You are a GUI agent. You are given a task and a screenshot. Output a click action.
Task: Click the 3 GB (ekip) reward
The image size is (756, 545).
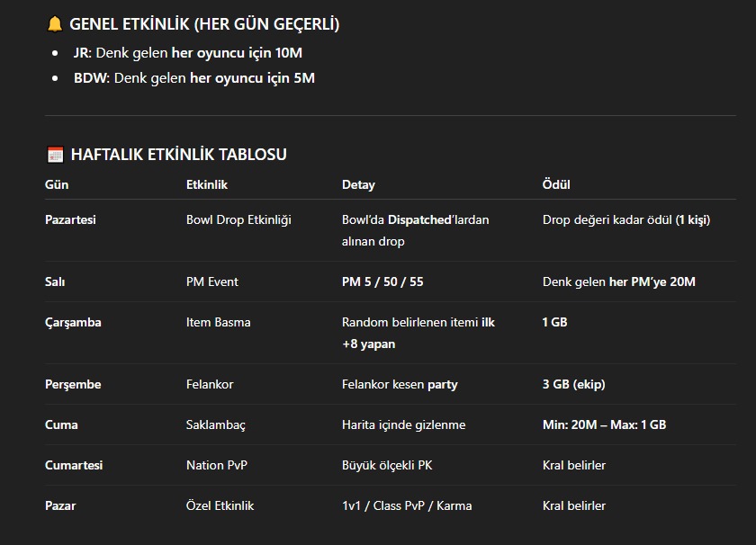(x=574, y=385)
